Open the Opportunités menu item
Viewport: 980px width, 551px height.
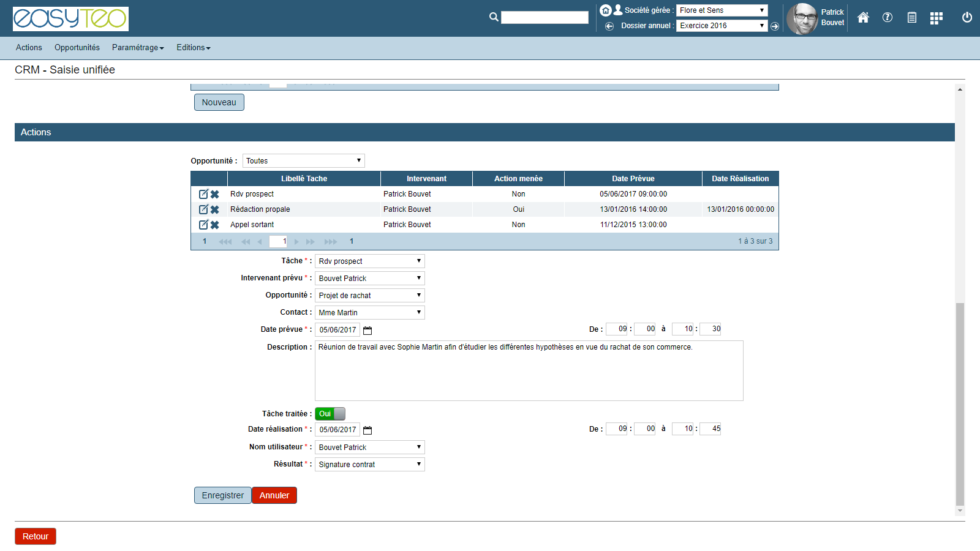click(77, 48)
